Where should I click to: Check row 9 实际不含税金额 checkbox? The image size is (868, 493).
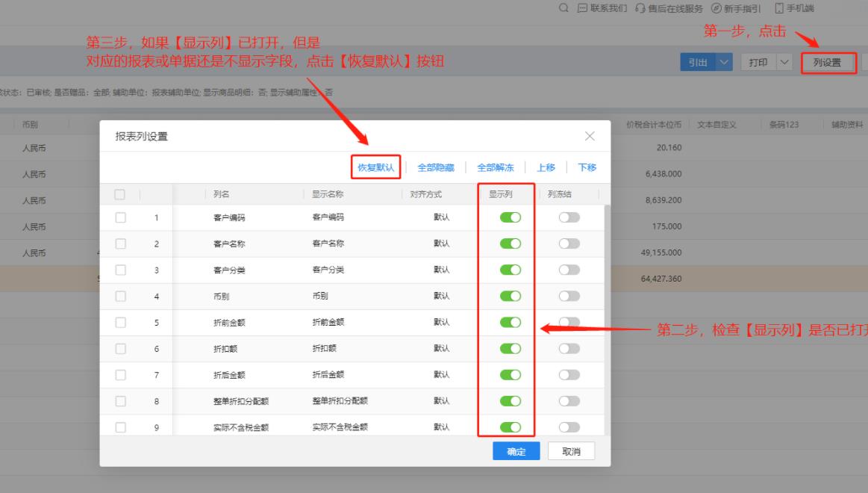120,427
